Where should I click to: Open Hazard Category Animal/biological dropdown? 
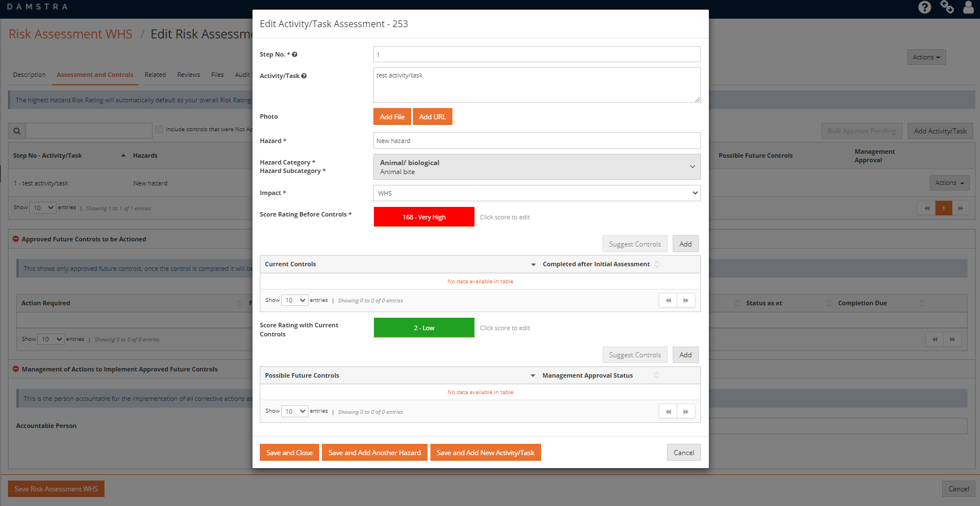tap(537, 167)
